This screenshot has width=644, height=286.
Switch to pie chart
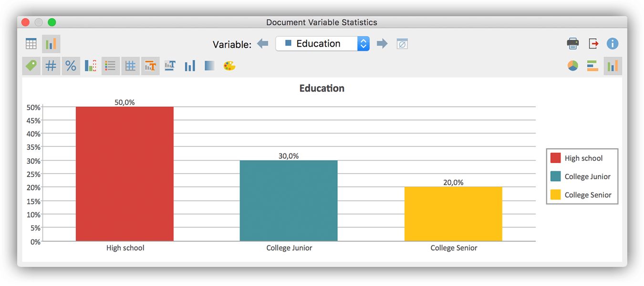tap(573, 66)
